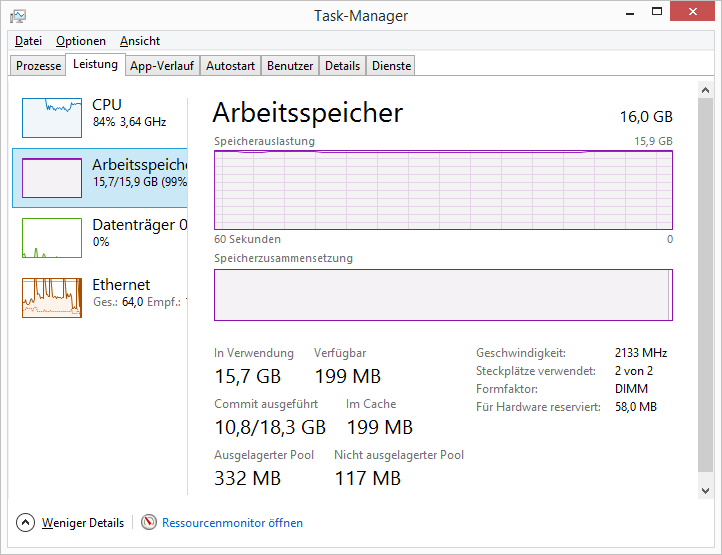Open the Datei menu
Image resolution: width=722 pixels, height=555 pixels.
point(28,41)
